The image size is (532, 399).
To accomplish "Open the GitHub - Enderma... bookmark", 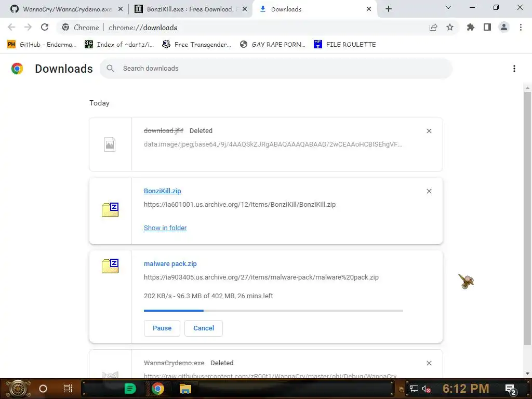I will (42, 45).
